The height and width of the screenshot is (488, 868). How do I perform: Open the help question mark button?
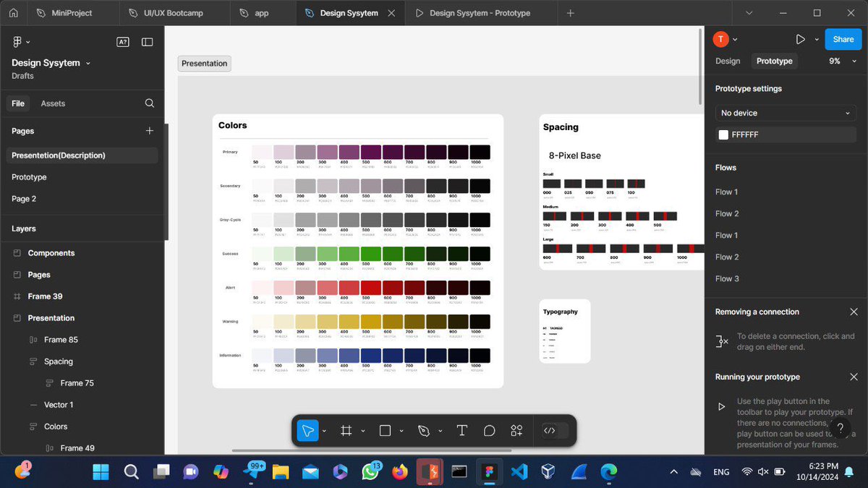tap(840, 428)
